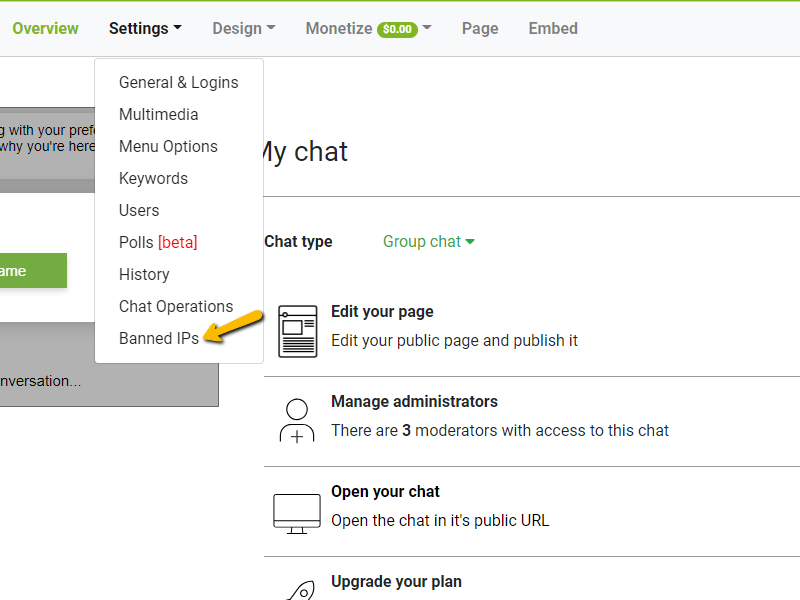
Task: Select Menu Options in the dropdown
Action: pos(168,146)
